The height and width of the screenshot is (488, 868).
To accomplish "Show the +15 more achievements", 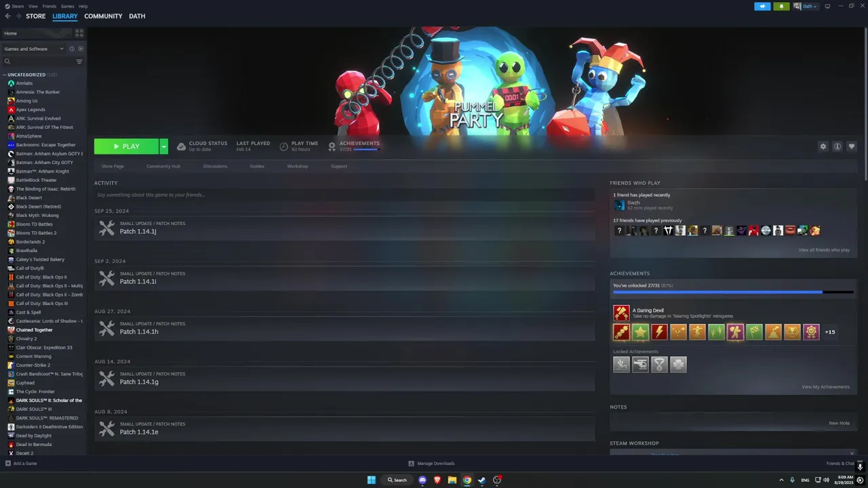I will click(830, 332).
